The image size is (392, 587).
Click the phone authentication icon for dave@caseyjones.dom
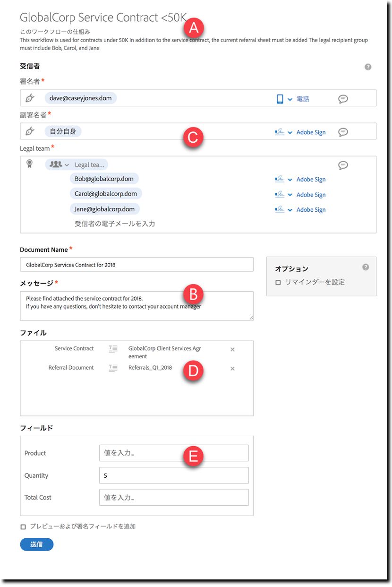(x=280, y=99)
